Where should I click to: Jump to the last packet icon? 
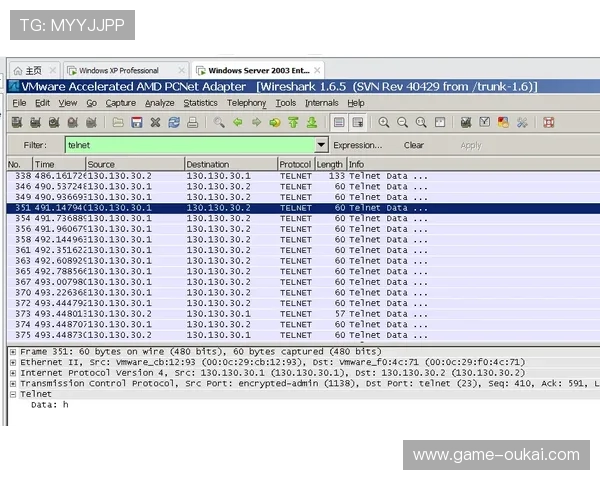313,122
